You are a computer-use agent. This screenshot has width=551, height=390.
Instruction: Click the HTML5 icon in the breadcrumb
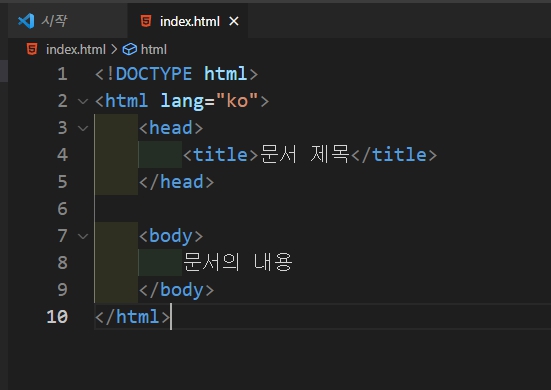tap(32, 49)
